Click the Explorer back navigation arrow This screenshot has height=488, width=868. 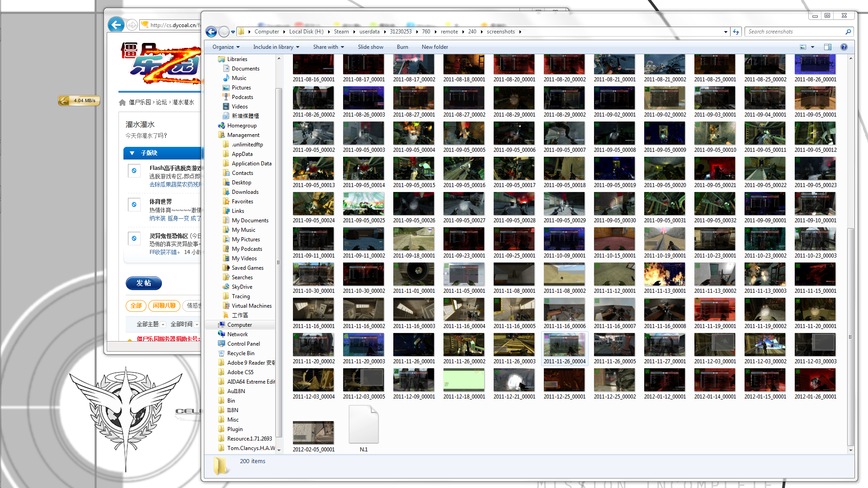(x=211, y=32)
